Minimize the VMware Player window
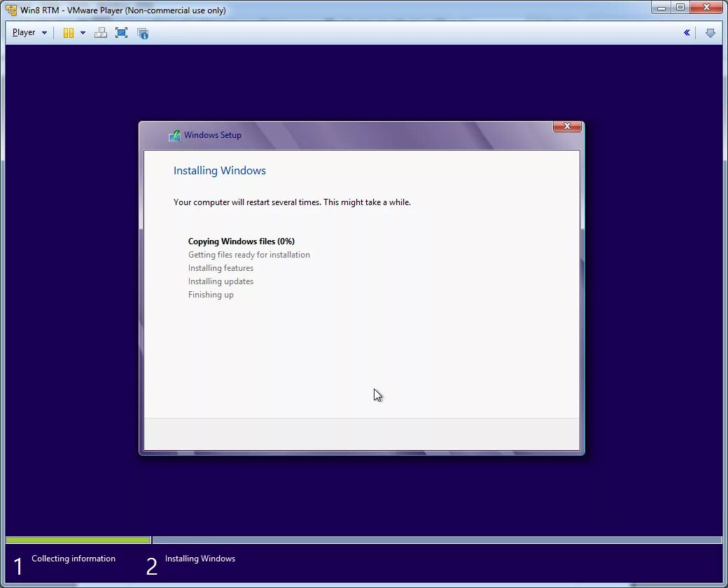The image size is (728, 588). coord(661,8)
